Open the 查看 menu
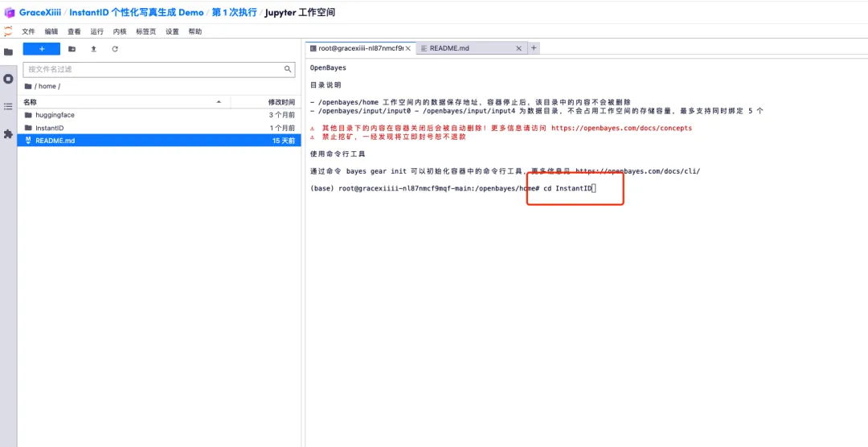Viewport: 868px width, 447px height. 74,31
